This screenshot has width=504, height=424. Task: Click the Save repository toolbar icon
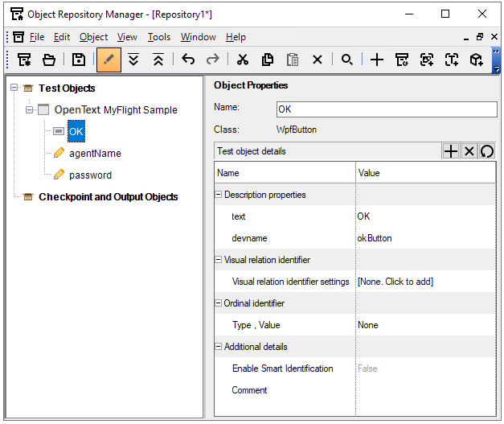click(x=79, y=60)
